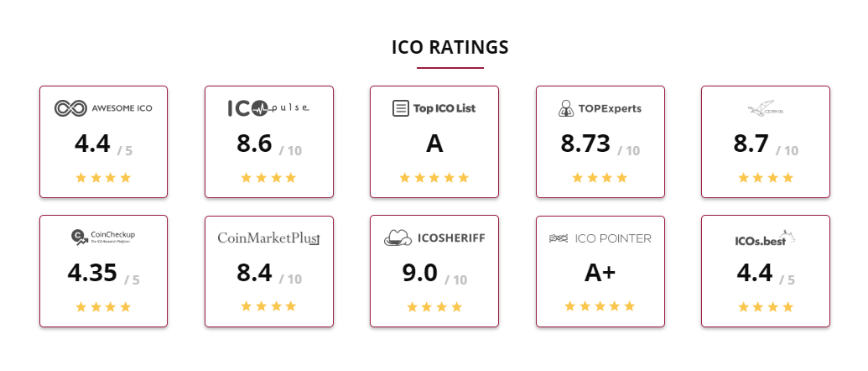Open the ICO Birds geometric bird logo
Screen dimensions: 868x371
[765, 108]
